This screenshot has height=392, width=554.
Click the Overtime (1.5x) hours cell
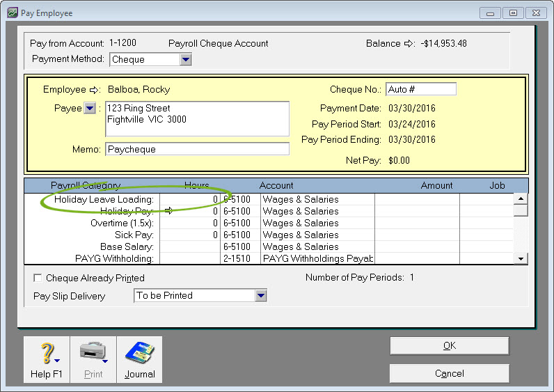click(x=189, y=223)
